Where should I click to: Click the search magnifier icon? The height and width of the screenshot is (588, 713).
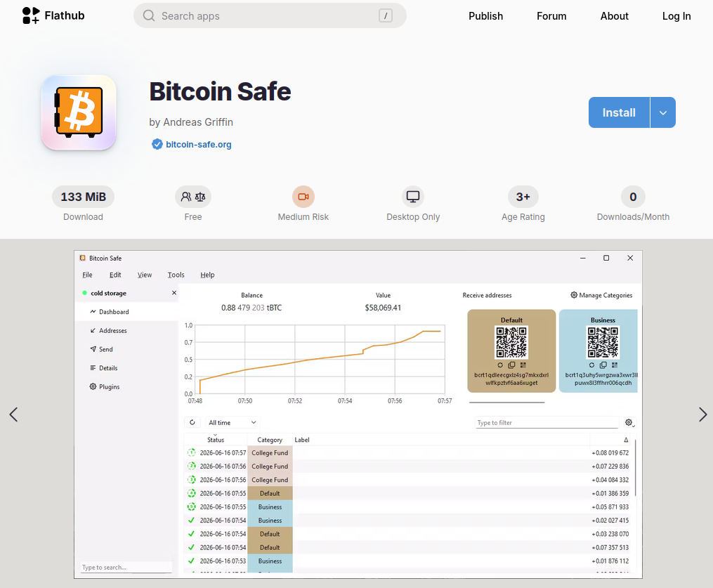click(149, 16)
